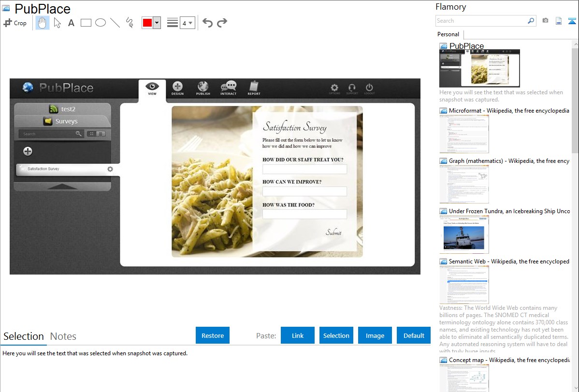Viewport: 579px width, 392px height.
Task: Click the 'How did our staff treat you' field
Action: coord(304,169)
